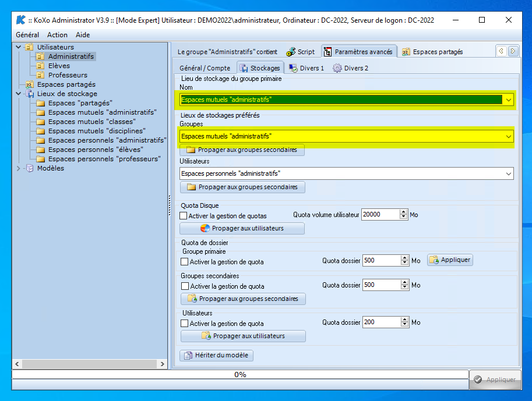Screen dimensions: 532x401
Task: Open the Action menu
Action: click(57, 35)
